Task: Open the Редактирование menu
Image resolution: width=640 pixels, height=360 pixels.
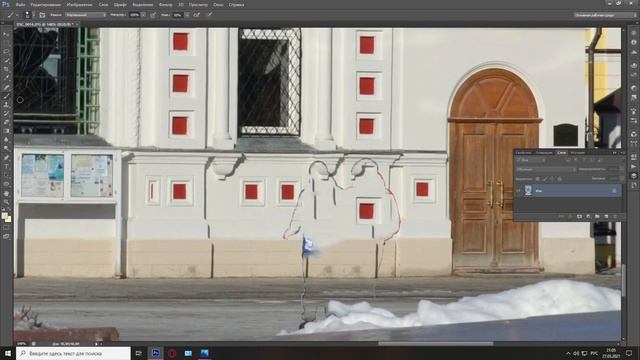Action: [46, 5]
